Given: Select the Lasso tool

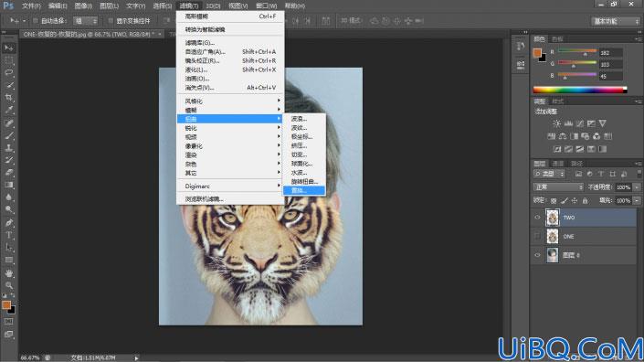Looking at the screenshot, I should pos(8,73).
